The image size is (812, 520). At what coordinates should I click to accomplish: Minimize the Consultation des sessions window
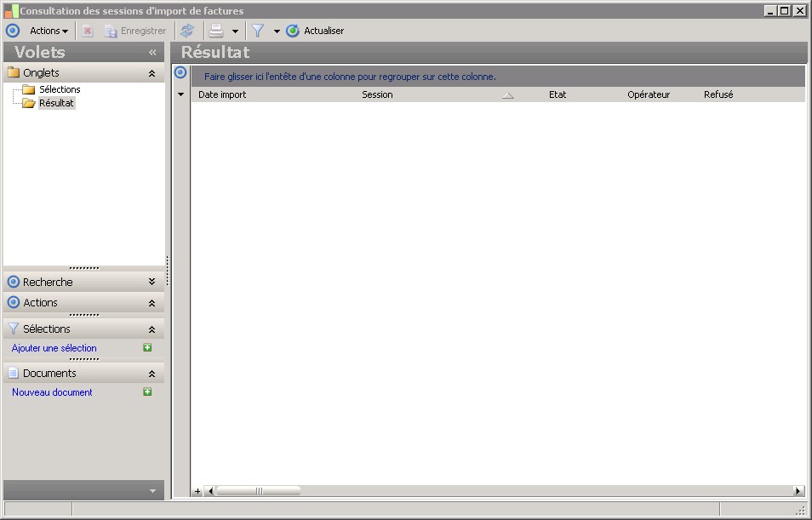tap(770, 10)
